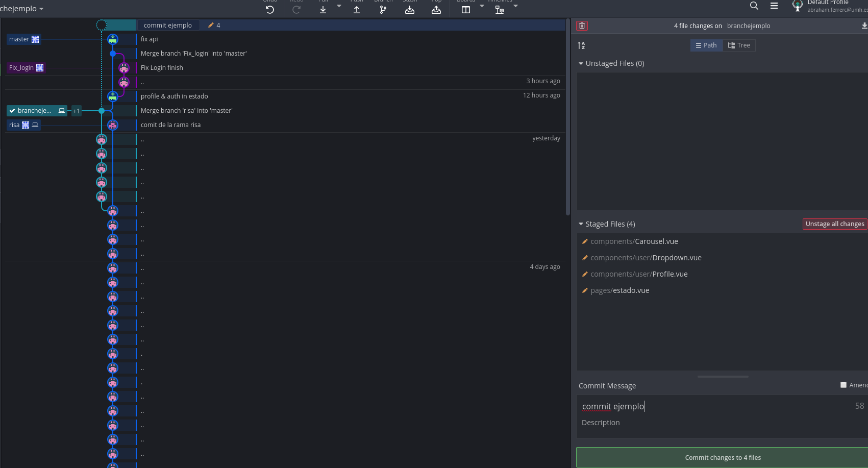Open the Boards icon in the toolbar

(466, 9)
